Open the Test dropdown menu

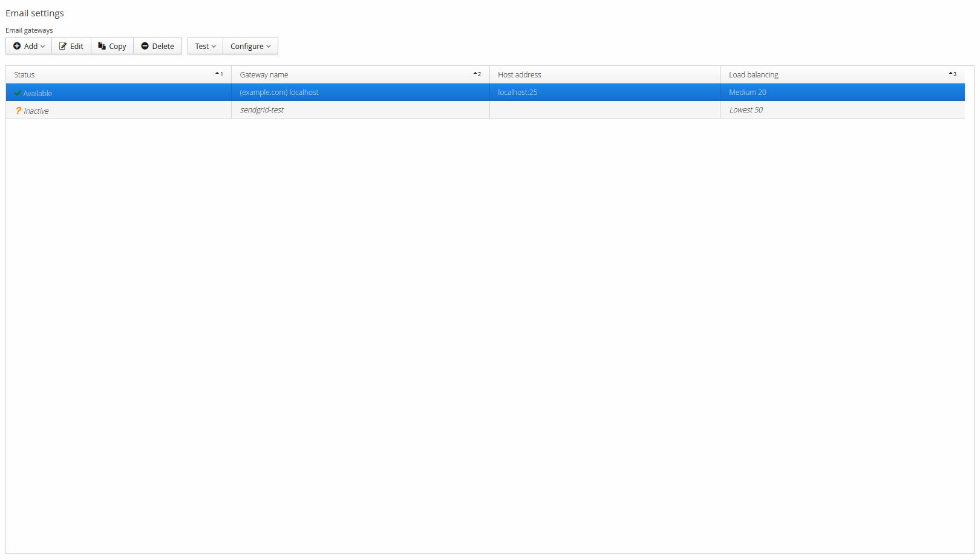pos(205,46)
